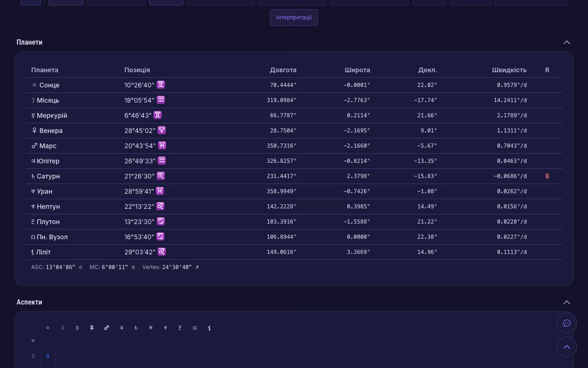Collapse the Планети section
Viewport: 588px width, 368px height.
[566, 42]
